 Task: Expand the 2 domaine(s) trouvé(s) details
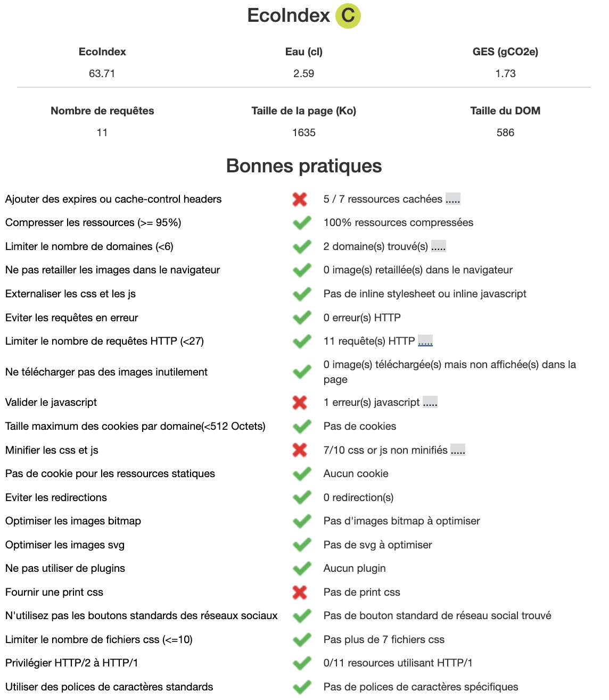click(438, 247)
